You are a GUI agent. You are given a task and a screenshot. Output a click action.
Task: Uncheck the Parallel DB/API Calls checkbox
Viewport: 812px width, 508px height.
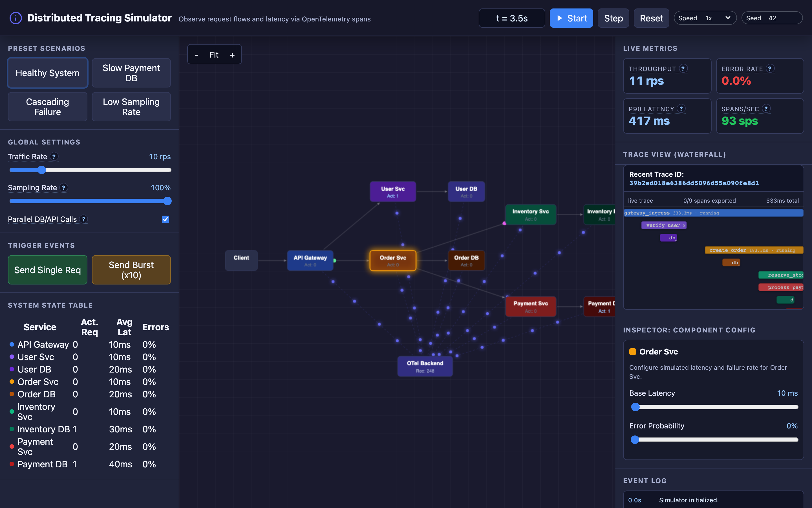coord(166,219)
